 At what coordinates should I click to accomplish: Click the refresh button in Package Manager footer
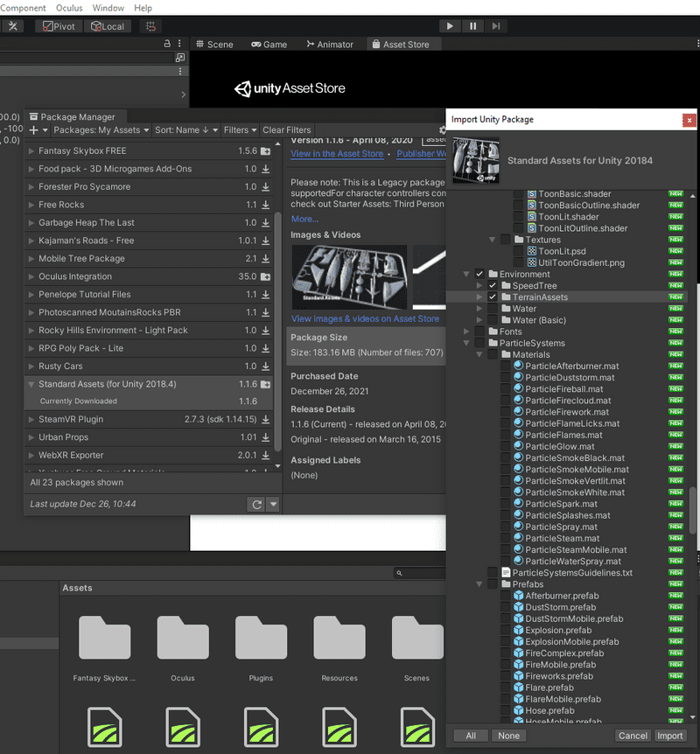point(256,505)
